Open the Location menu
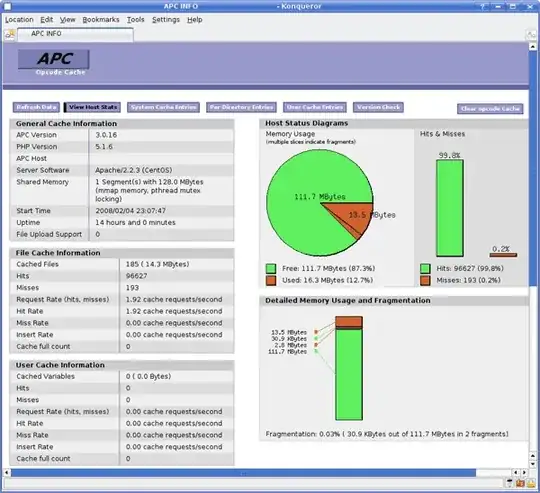The height and width of the screenshot is (493, 540). pyautogui.click(x=19, y=20)
